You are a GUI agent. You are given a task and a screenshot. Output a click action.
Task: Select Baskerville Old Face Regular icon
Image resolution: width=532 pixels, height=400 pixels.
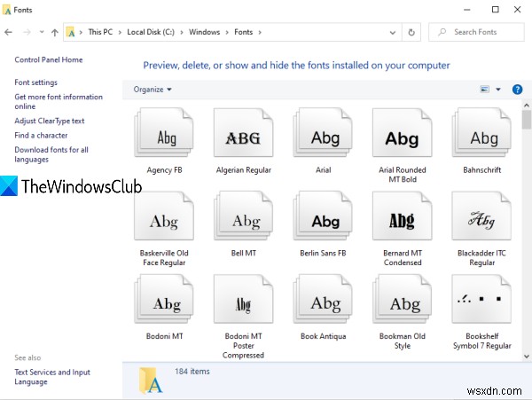[164, 216]
